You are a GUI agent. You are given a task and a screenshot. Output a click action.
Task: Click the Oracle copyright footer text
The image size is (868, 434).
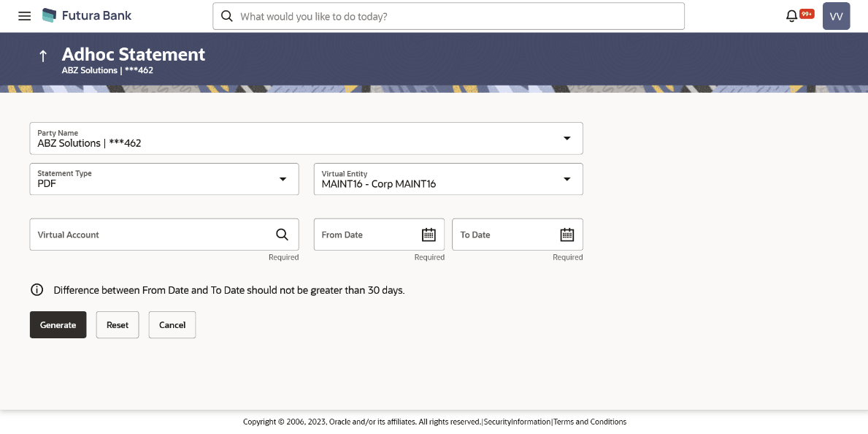pyautogui.click(x=362, y=422)
